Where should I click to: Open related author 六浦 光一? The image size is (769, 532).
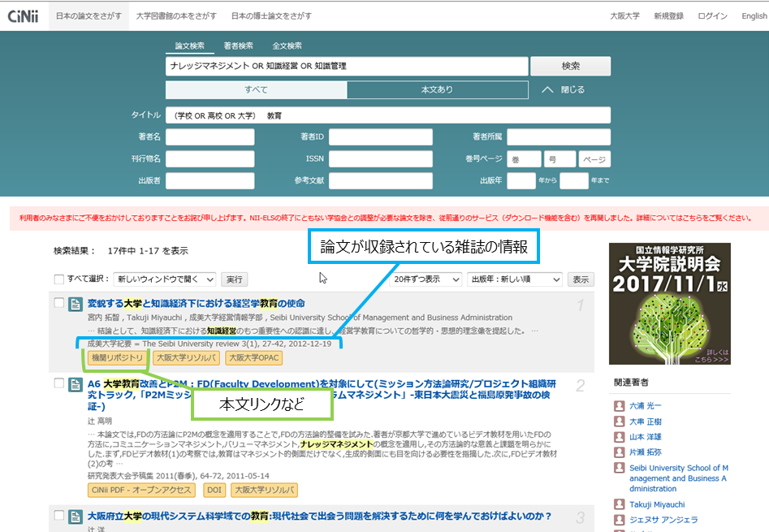click(x=646, y=406)
